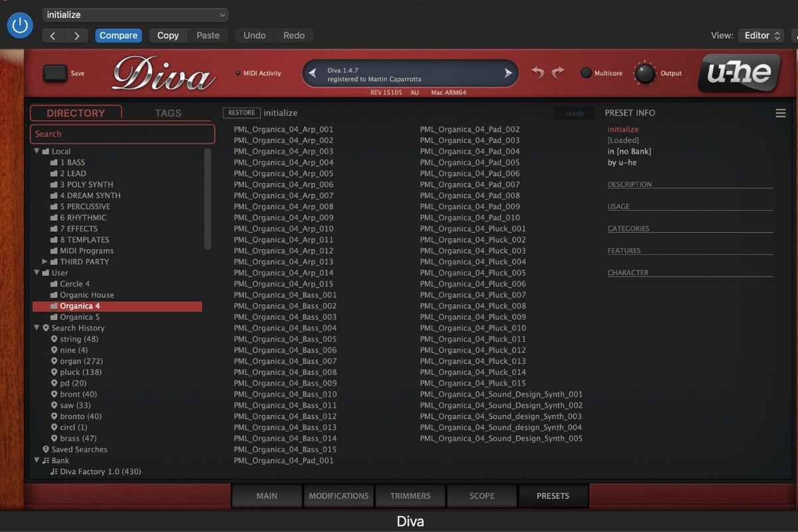
Task: Click the CATEGORIES field in Preset Info
Action: 690,229
